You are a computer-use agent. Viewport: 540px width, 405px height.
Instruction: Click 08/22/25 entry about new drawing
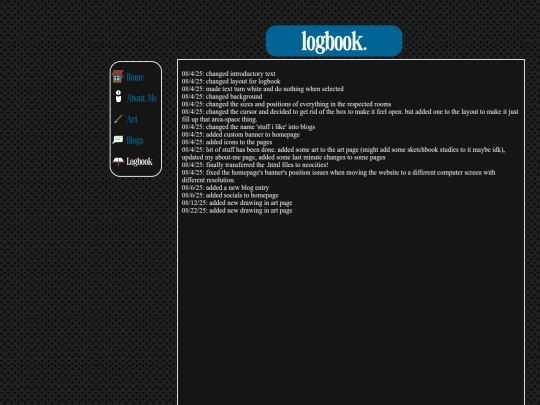(x=237, y=210)
